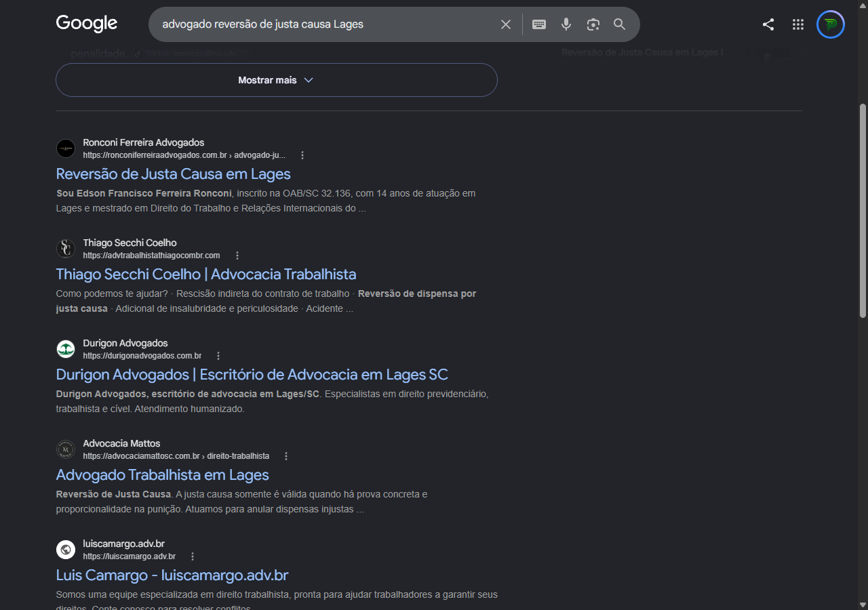This screenshot has height=610, width=868.
Task: Open more options for advtrabalhistathiagocombr.com result
Action: point(237,256)
